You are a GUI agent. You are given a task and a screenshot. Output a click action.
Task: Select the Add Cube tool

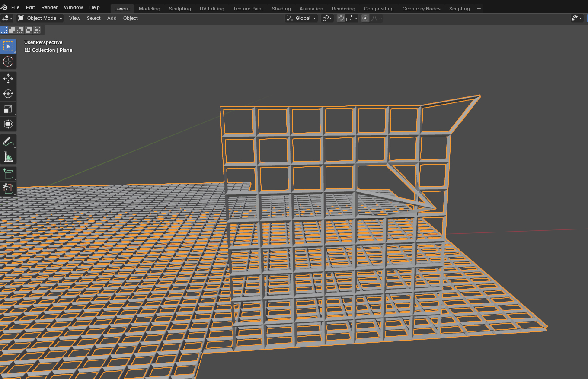coord(8,174)
